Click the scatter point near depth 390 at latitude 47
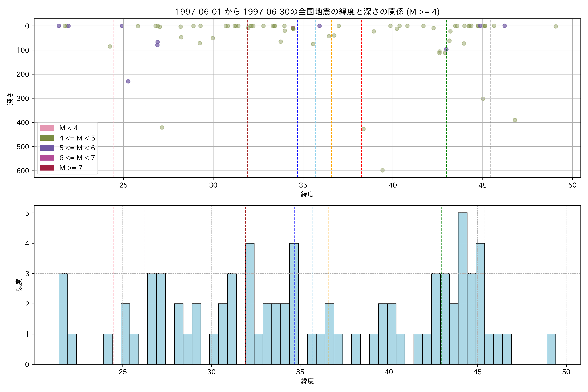588x392 pixels. (x=515, y=120)
